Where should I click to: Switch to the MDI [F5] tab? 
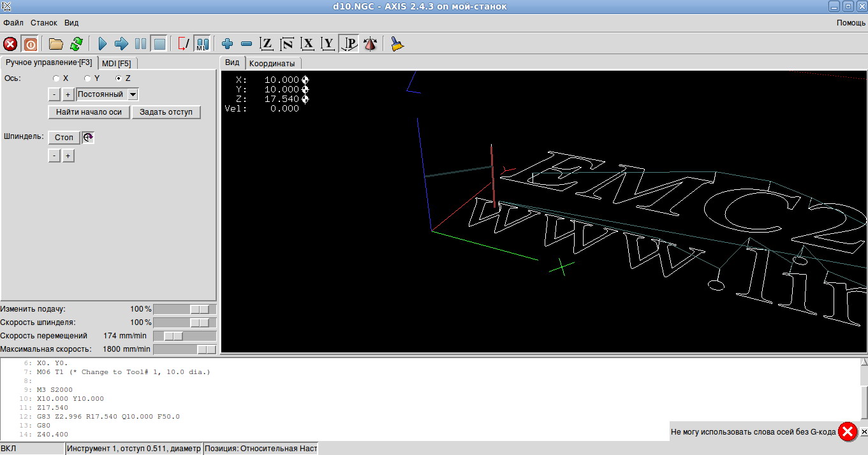116,63
